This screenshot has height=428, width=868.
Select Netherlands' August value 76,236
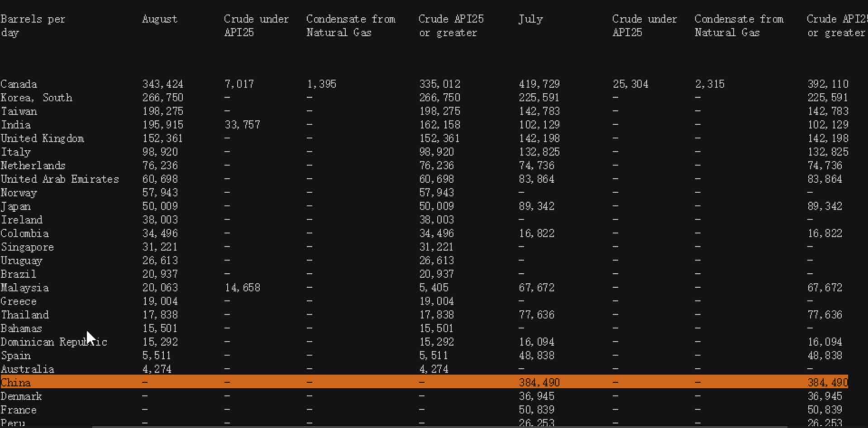pos(160,166)
